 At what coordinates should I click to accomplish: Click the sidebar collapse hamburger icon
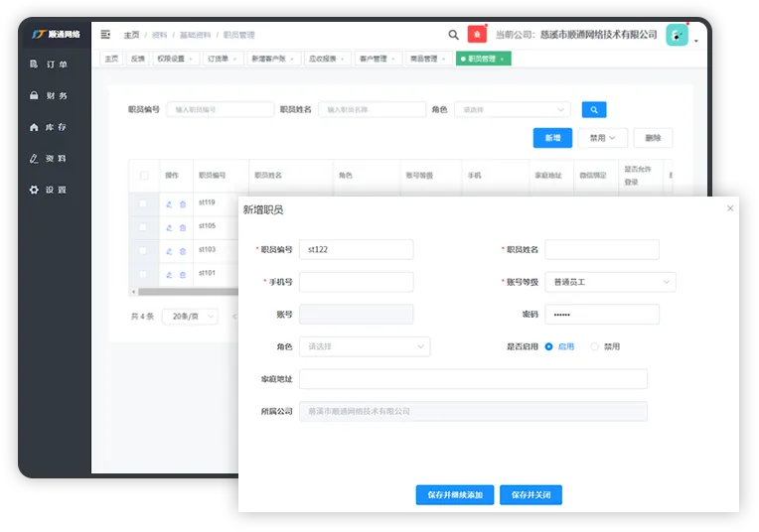click(105, 35)
